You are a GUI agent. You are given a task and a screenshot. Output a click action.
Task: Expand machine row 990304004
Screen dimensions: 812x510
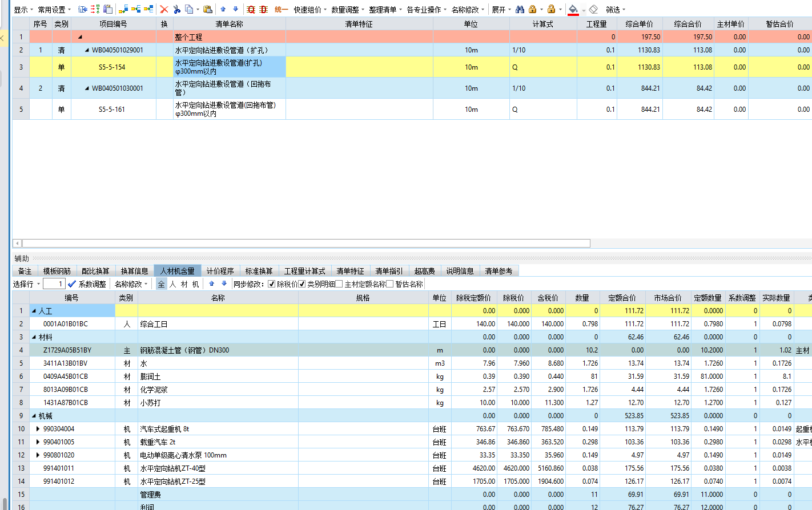[38, 429]
